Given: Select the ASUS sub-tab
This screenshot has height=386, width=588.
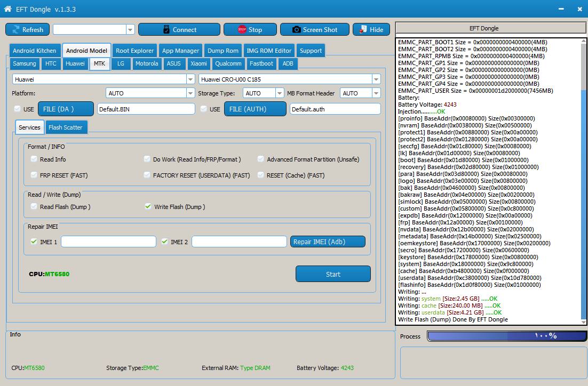Looking at the screenshot, I should tap(173, 63).
